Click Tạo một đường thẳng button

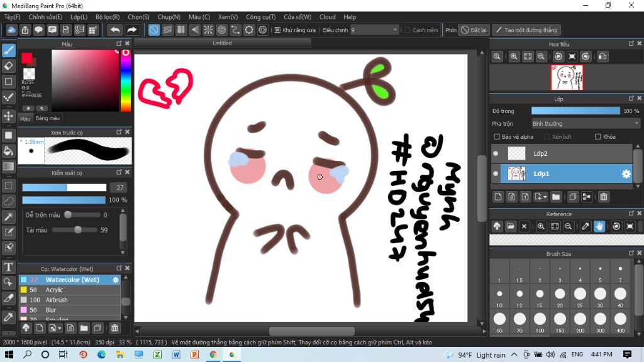pyautogui.click(x=526, y=30)
